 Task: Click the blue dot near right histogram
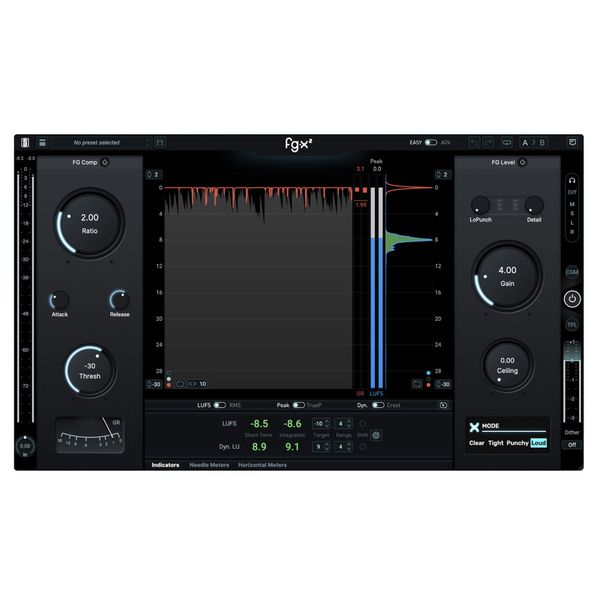pyautogui.click(x=428, y=373)
